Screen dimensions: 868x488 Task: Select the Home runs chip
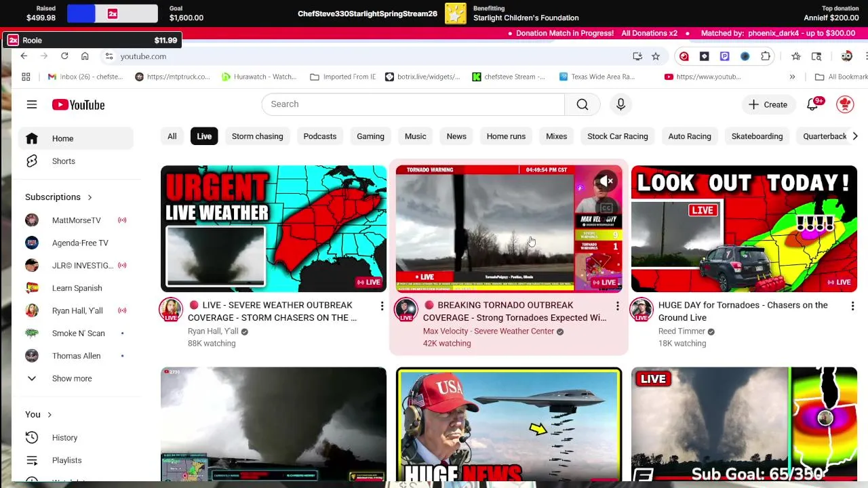point(506,136)
